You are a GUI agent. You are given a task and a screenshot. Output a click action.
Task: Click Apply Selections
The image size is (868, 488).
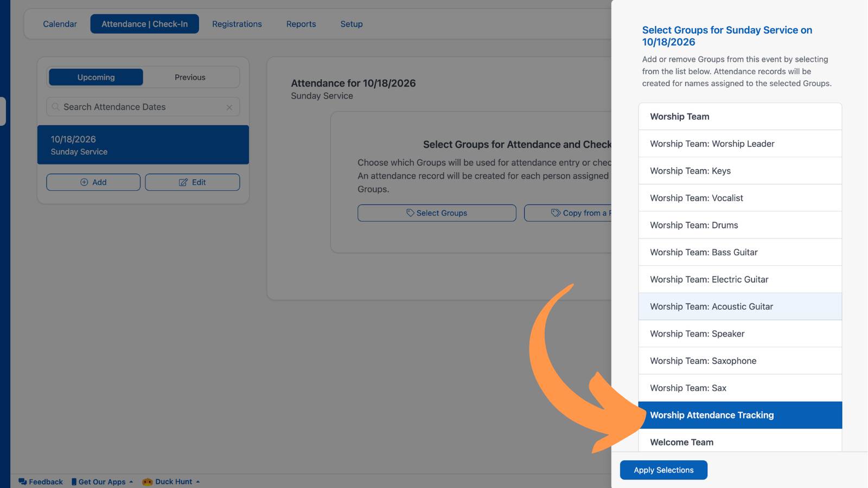663,470
